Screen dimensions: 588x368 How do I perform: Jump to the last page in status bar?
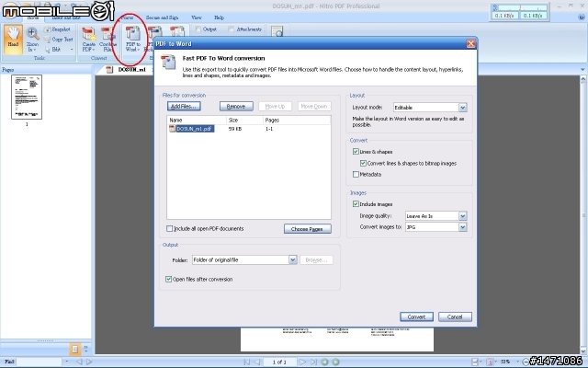(313, 362)
